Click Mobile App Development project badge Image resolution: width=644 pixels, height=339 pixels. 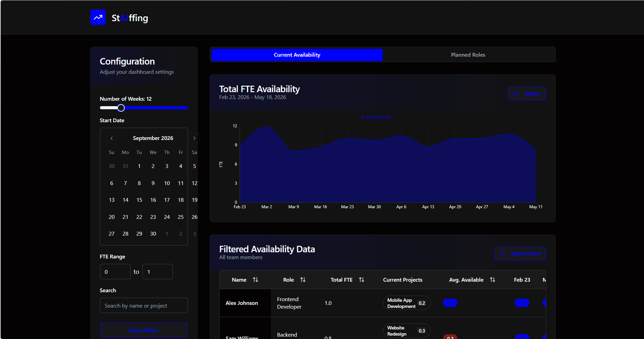407,303
